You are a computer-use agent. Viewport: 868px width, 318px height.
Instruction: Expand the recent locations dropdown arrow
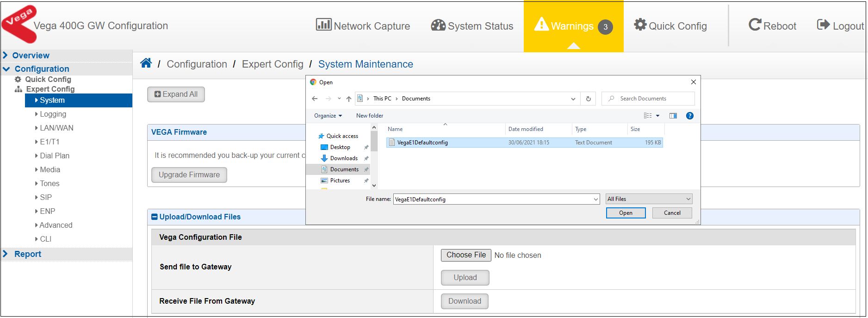[339, 99]
